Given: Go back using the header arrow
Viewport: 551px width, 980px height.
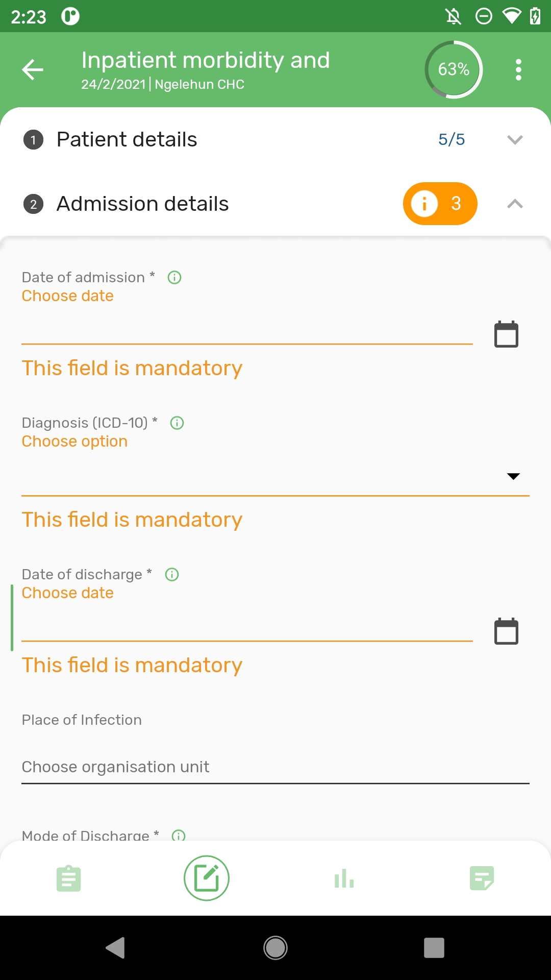Looking at the screenshot, I should pos(33,70).
